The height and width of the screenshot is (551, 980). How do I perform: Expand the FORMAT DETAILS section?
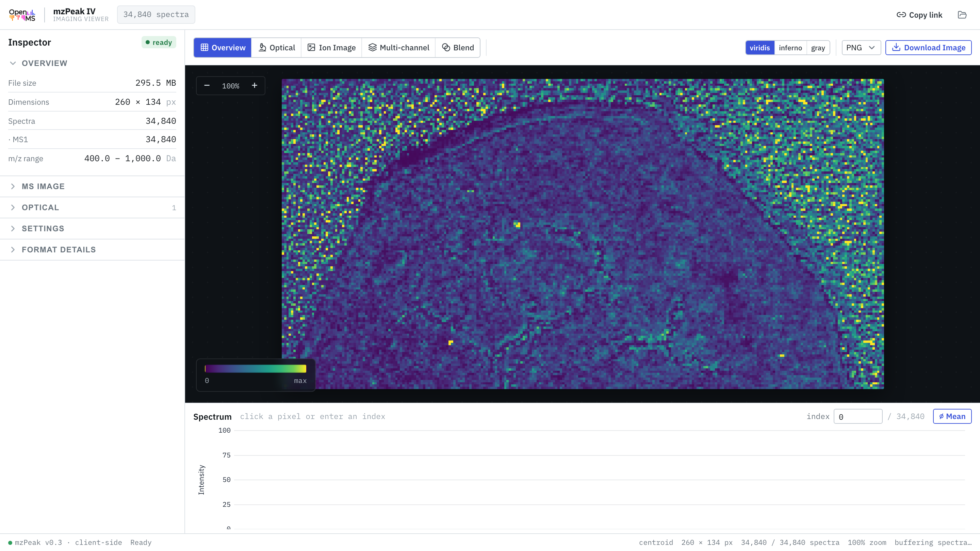(x=92, y=249)
